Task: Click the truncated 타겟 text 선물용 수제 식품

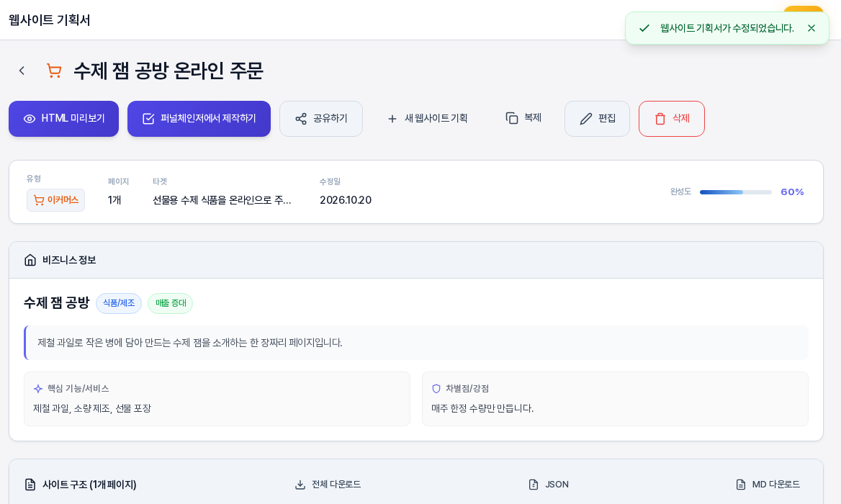Action: (x=222, y=200)
